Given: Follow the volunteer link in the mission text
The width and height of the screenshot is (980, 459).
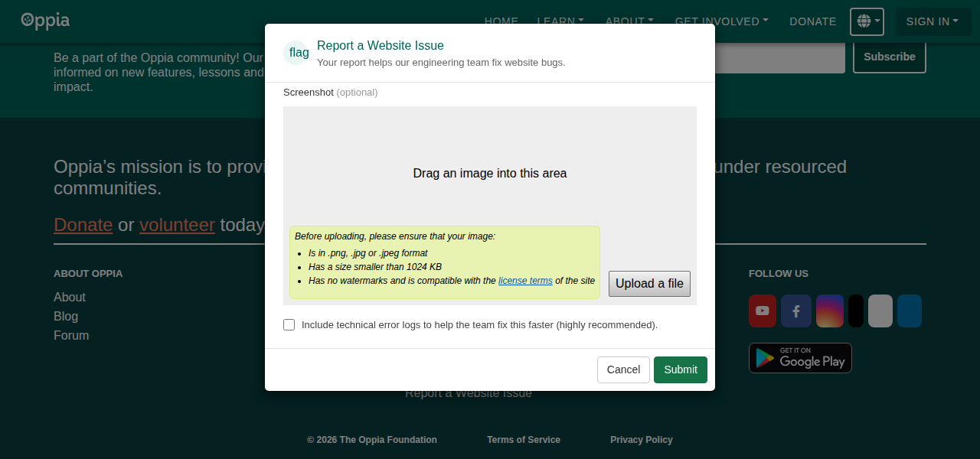Looking at the screenshot, I should pos(177,225).
